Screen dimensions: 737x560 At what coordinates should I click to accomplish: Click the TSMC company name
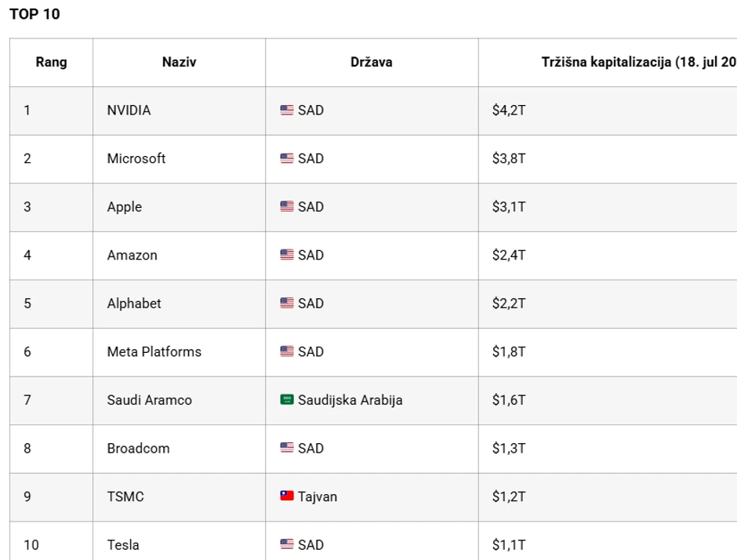tap(125, 496)
